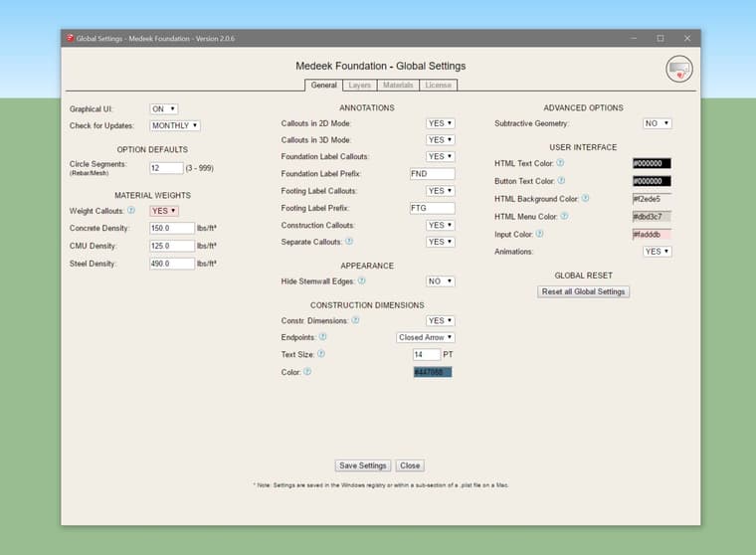Viewport: 756px width, 555px height.
Task: Click the construction dimension Color swatch field
Action: coord(433,372)
